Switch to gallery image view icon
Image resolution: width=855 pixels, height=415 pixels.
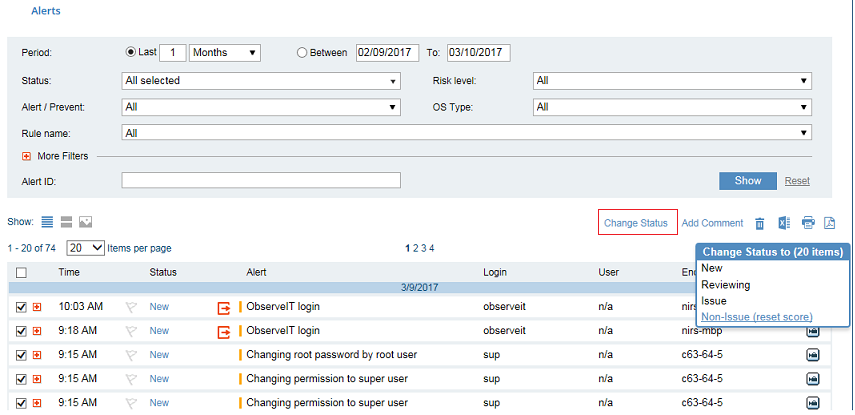[85, 221]
